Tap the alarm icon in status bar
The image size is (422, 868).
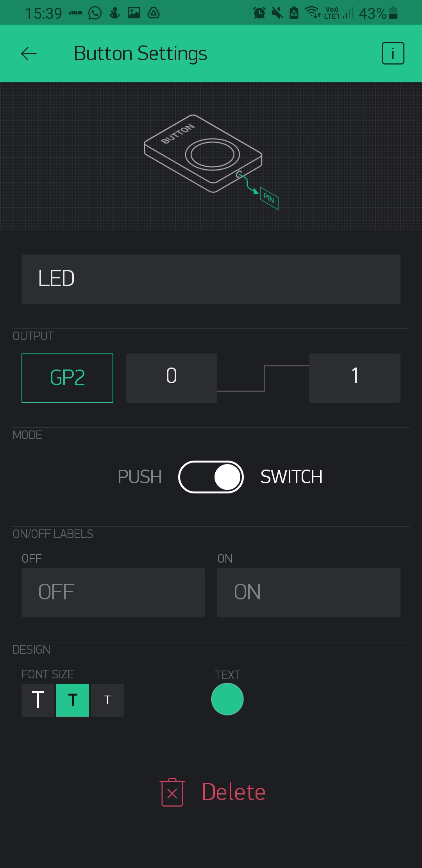(259, 13)
